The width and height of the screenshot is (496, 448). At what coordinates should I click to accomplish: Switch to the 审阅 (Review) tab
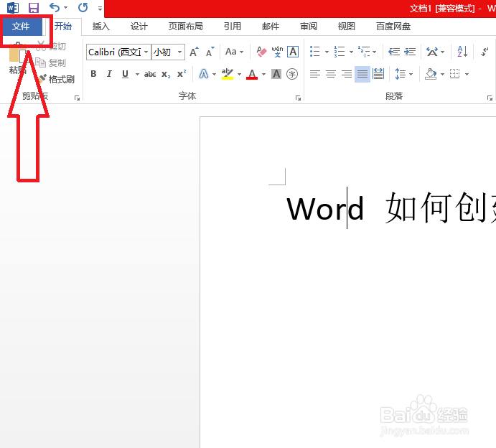click(x=309, y=27)
